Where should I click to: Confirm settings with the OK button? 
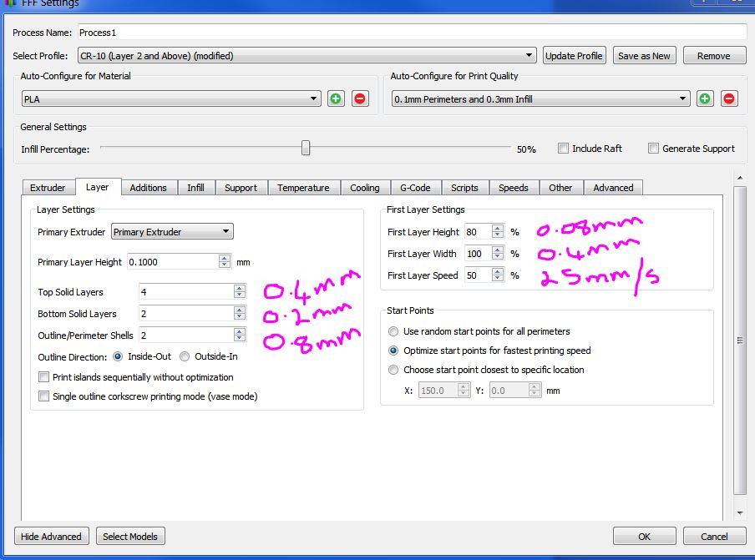pyautogui.click(x=644, y=536)
